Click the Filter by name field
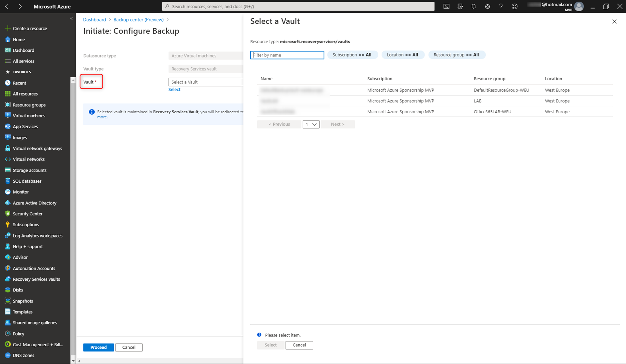The image size is (626, 364). (287, 55)
